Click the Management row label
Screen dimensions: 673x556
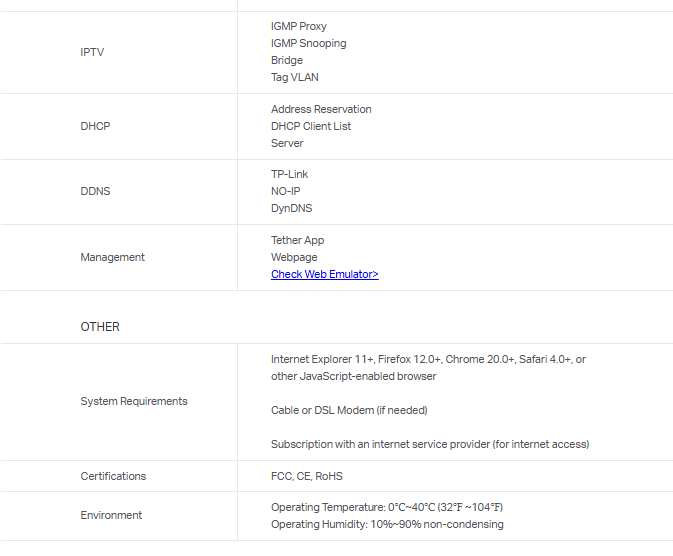click(112, 257)
